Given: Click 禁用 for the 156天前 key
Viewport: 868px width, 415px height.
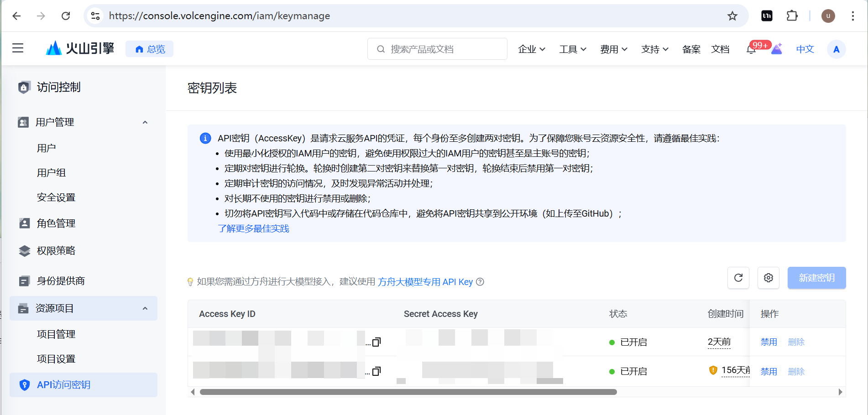Looking at the screenshot, I should 769,372.
